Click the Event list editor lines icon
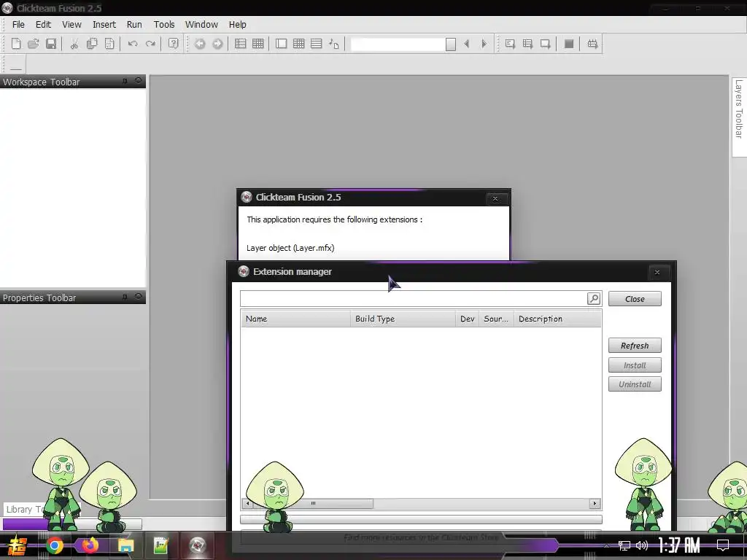Viewport: 747px width, 560px height. click(x=317, y=44)
